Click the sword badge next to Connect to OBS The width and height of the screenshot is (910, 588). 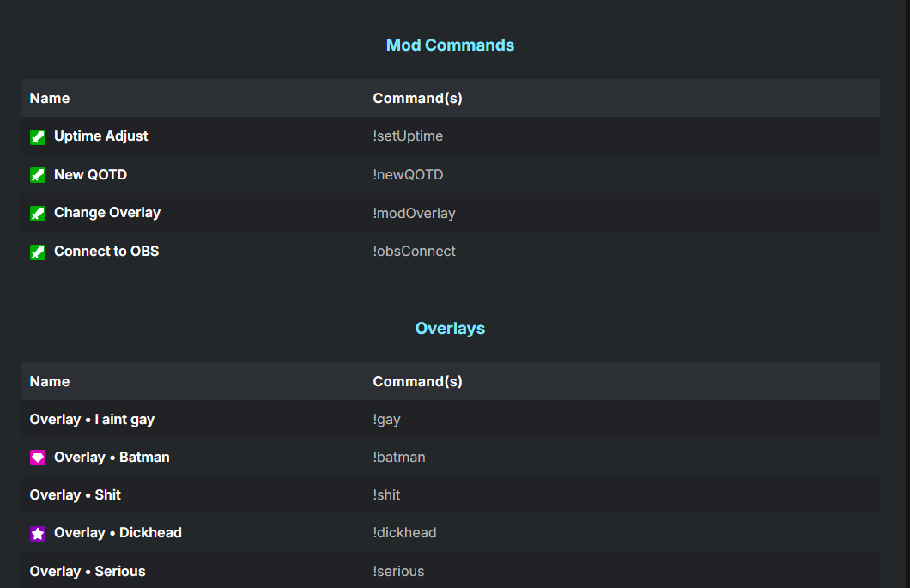click(x=38, y=252)
